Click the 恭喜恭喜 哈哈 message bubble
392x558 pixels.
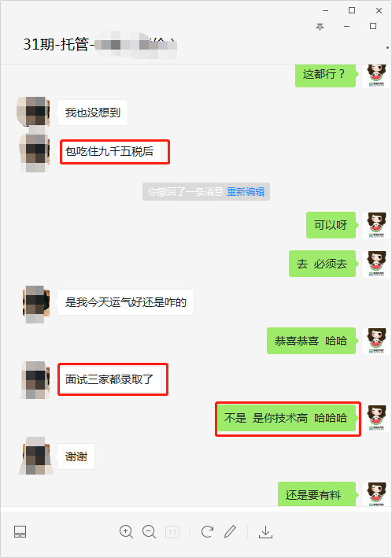click(311, 341)
